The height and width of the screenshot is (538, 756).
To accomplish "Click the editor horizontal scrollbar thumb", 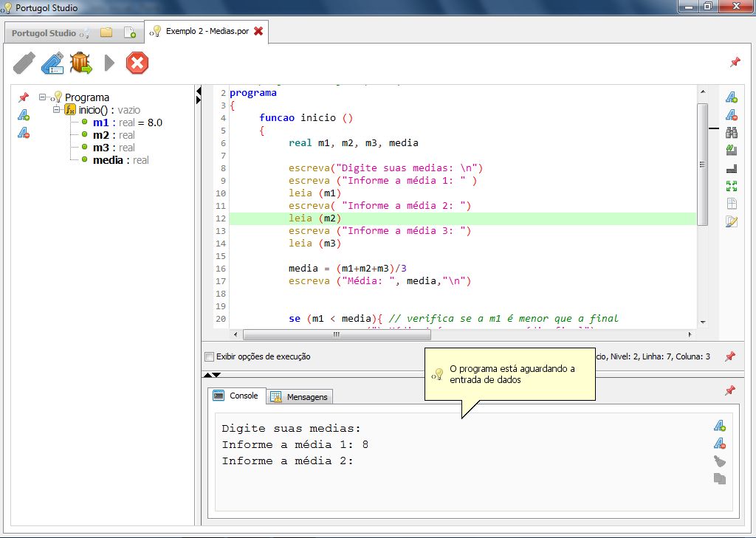I will [336, 334].
